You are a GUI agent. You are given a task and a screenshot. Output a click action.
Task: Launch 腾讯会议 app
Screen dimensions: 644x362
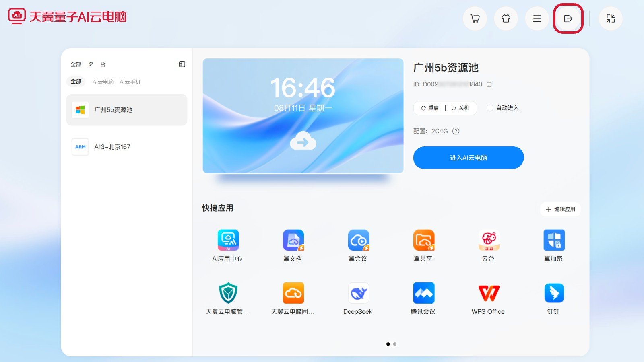click(423, 298)
